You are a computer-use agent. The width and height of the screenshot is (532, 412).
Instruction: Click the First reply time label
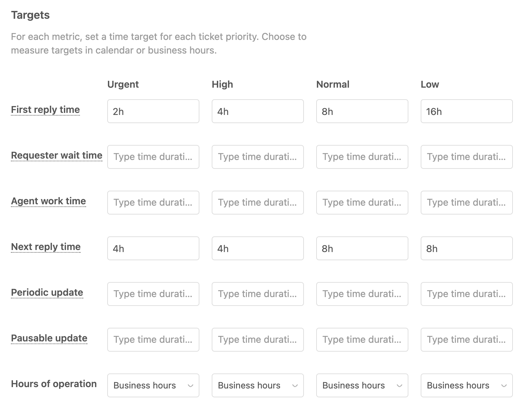tap(45, 110)
